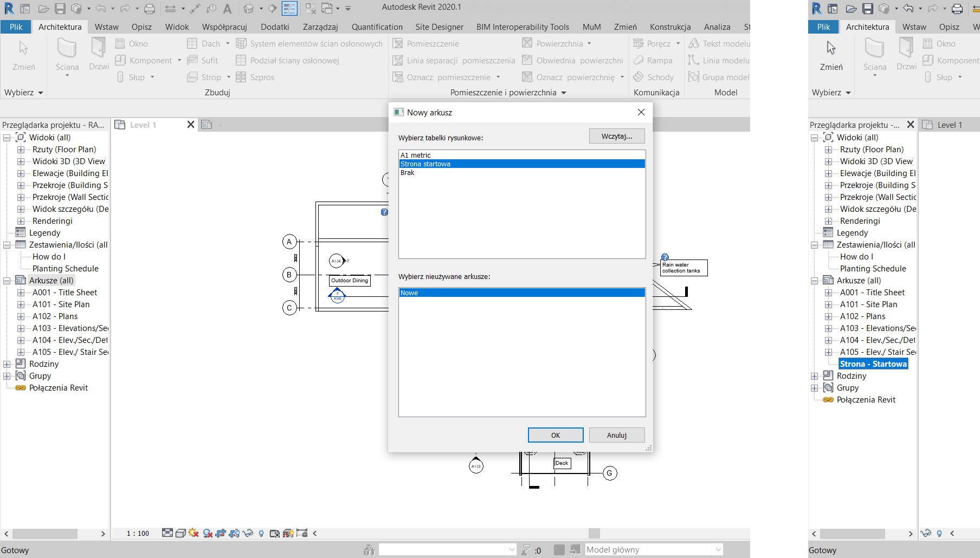Click the Sun Path icon in view bar

194,533
